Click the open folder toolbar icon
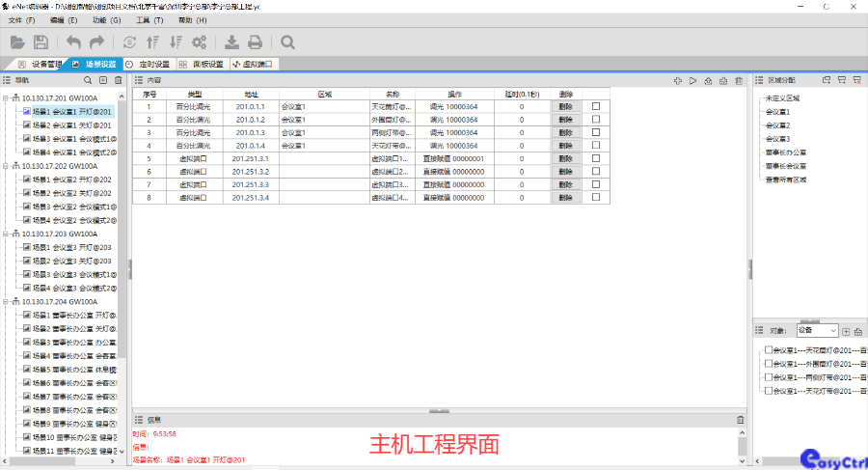 [17, 41]
